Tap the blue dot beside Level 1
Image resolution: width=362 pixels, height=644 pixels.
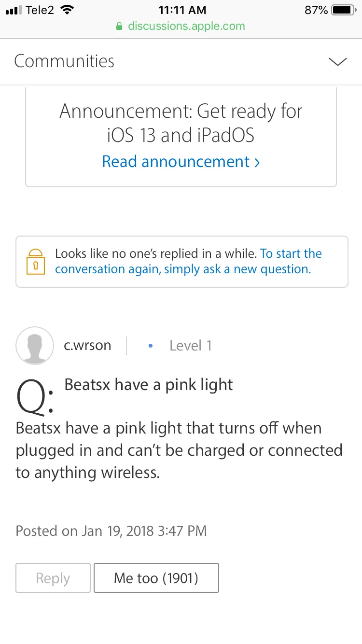pos(151,346)
